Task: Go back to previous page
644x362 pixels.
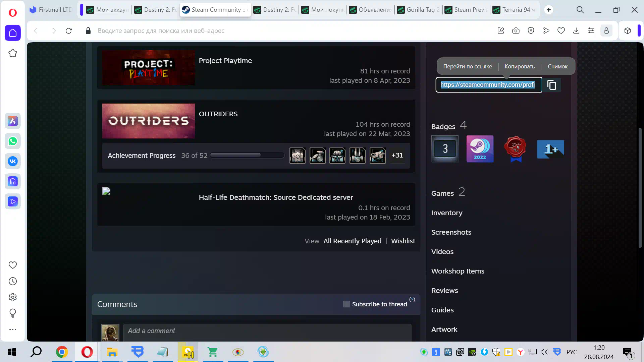Action: 36,31
